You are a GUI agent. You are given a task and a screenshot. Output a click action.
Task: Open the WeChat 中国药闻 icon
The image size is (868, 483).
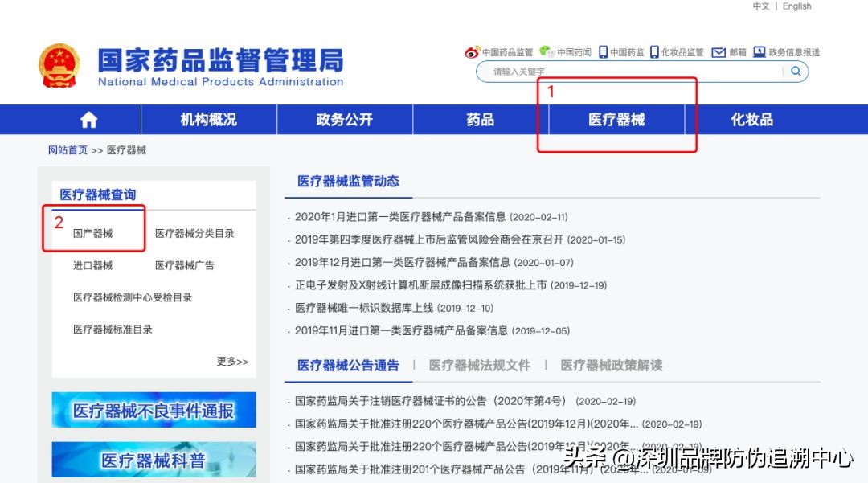(x=545, y=51)
